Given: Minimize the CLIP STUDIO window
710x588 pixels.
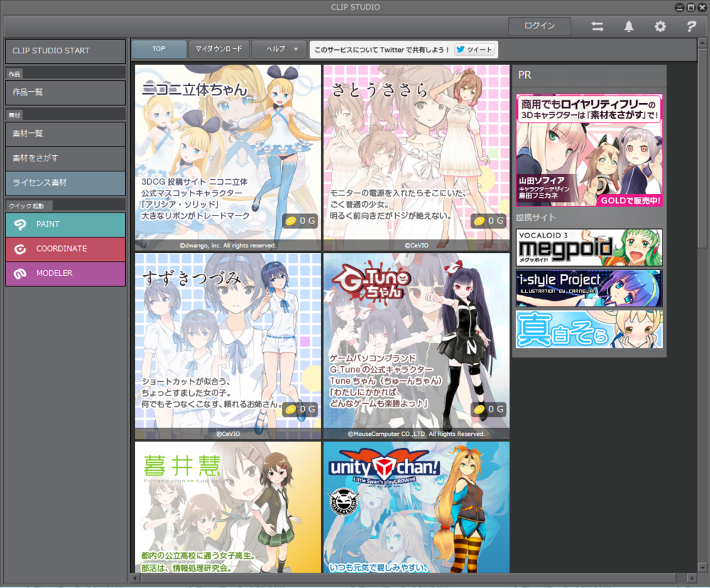Looking at the screenshot, I should (x=679, y=7).
